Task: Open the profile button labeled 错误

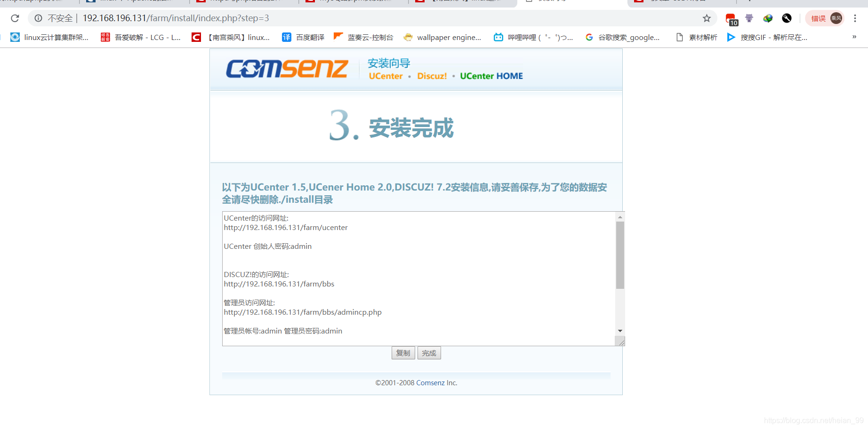Action: (825, 18)
